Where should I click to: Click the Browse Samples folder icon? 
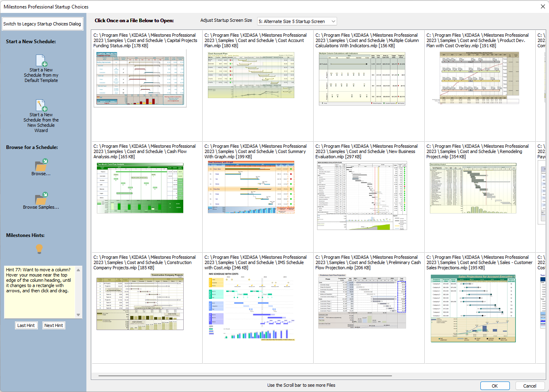point(41,198)
